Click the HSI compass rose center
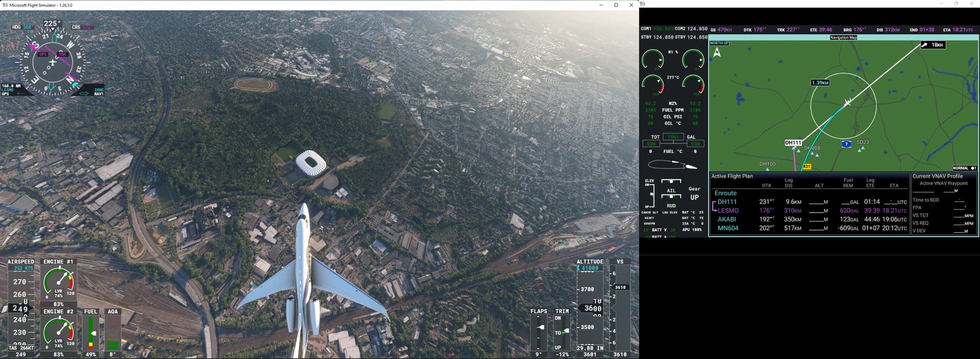Viewport: 980px width, 359px height. [x=52, y=63]
